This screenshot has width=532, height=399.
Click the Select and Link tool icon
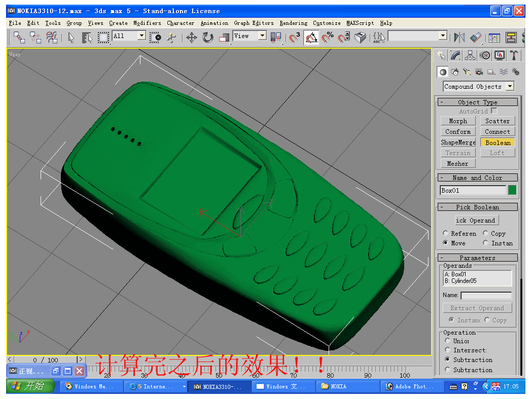(x=19, y=37)
